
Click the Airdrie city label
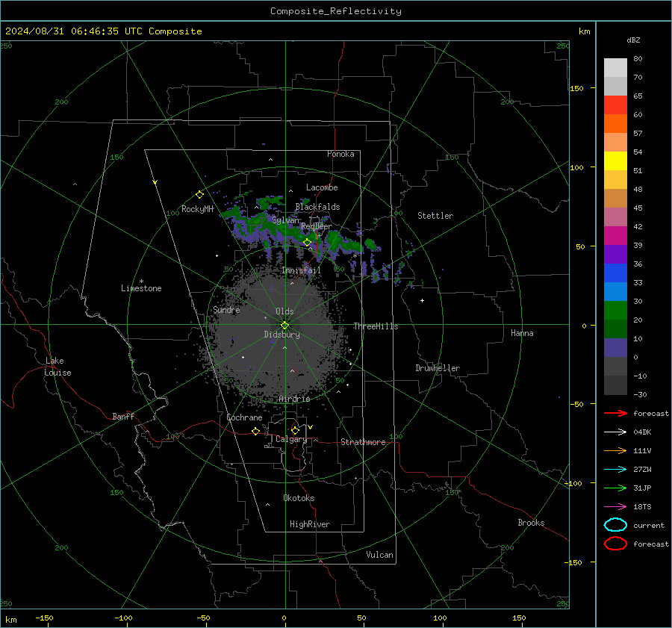[x=294, y=399]
